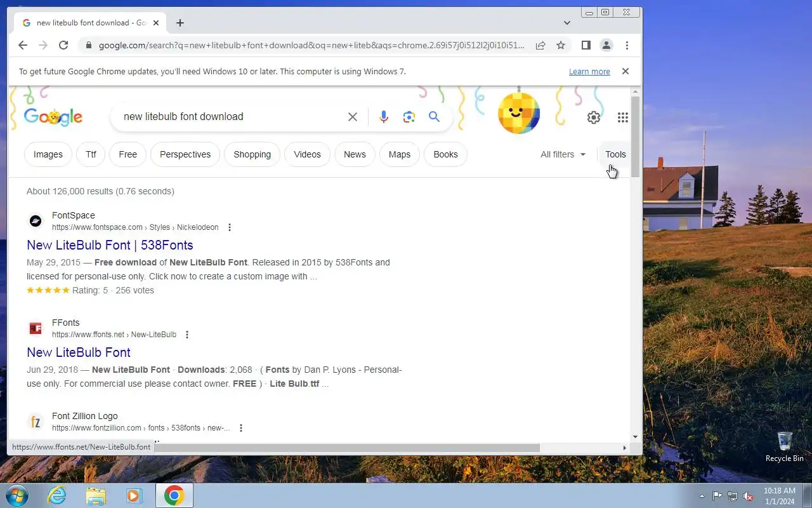Submit search with magnifier icon
Screen dimensions: 812x508
(434, 117)
